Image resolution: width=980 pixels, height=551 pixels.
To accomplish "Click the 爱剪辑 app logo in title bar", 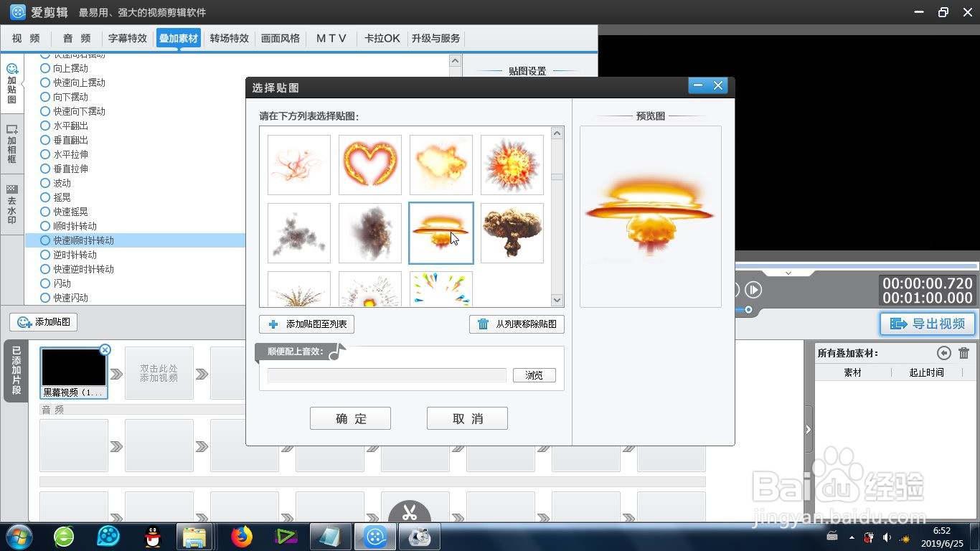I will 17,12.
